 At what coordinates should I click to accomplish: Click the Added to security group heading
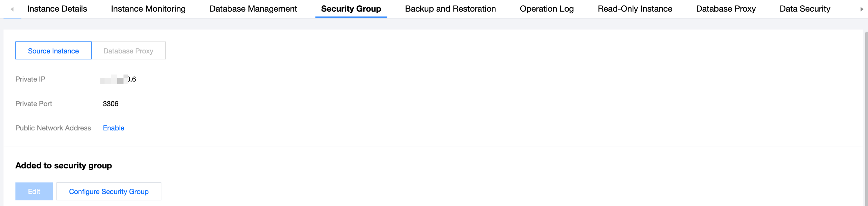tap(64, 166)
